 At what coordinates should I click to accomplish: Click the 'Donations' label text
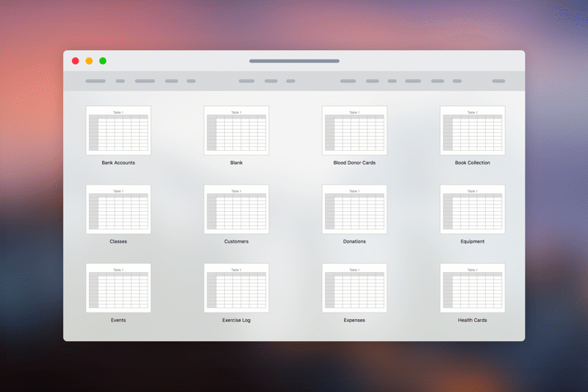click(x=354, y=241)
